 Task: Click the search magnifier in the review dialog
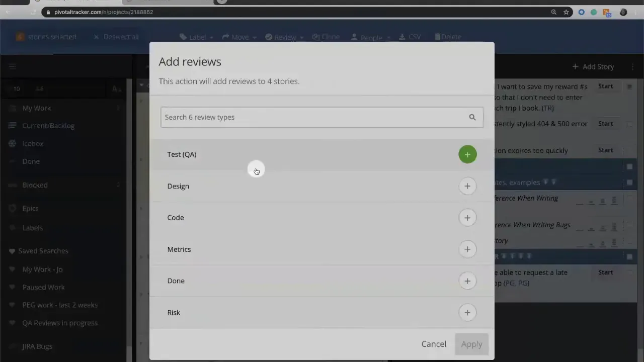point(472,117)
